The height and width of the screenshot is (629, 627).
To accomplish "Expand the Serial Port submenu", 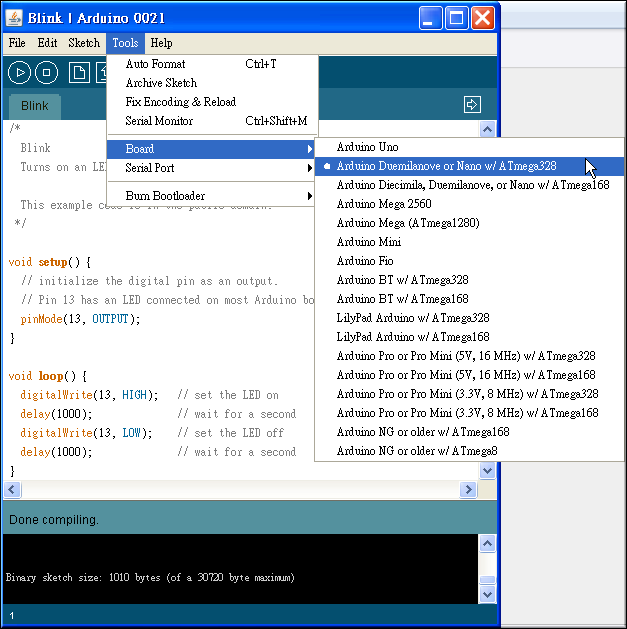I will [x=211, y=168].
